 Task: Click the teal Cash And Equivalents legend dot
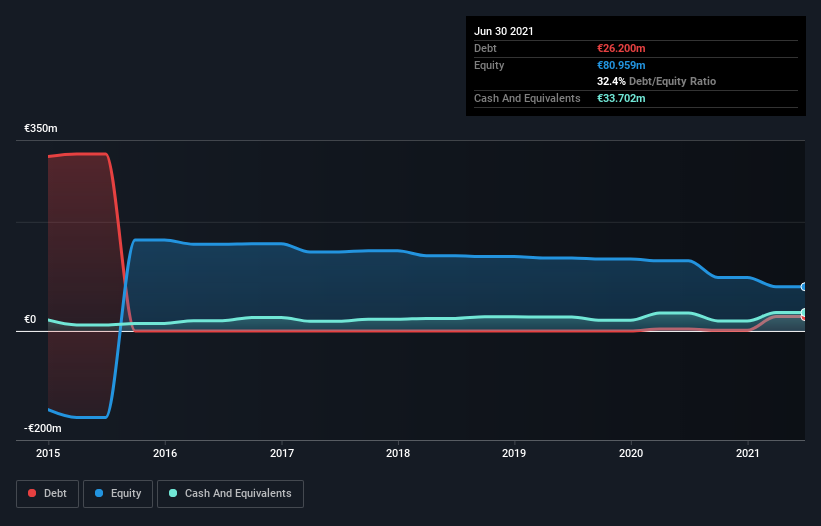point(173,493)
